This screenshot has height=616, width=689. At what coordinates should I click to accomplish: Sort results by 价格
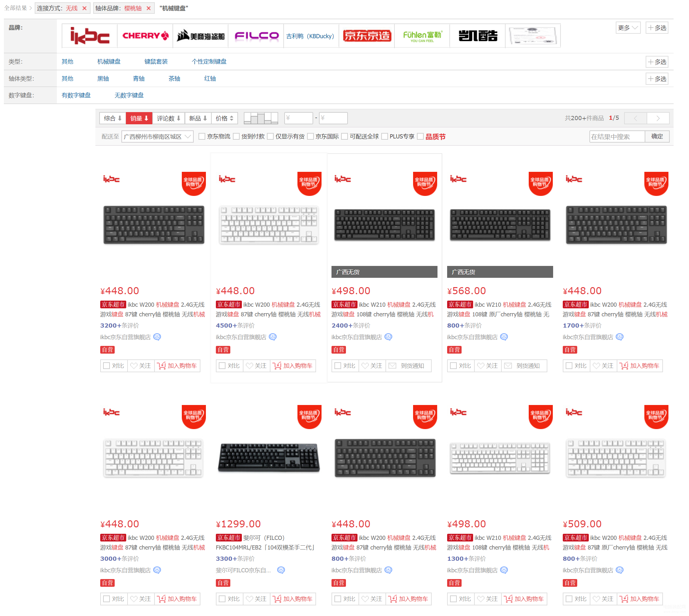coord(225,118)
